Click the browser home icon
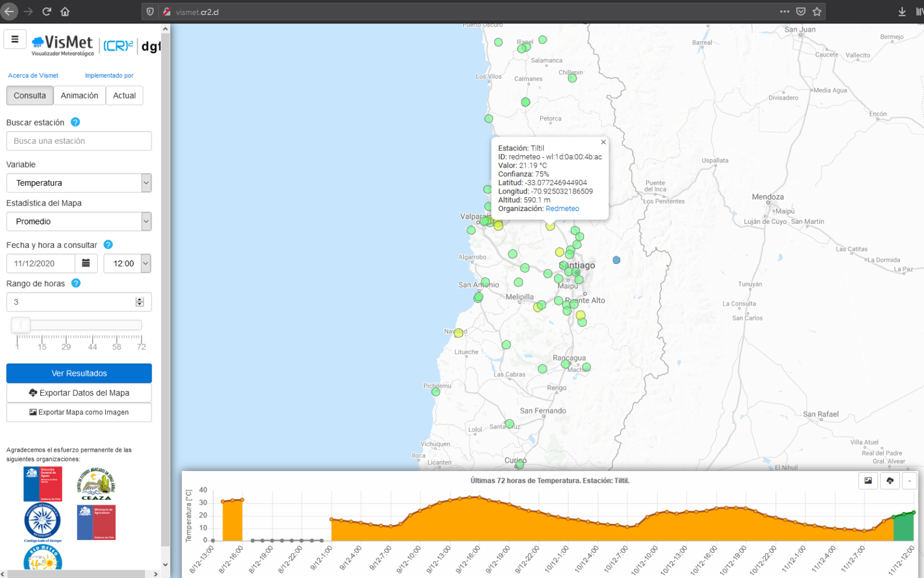Screen dimensions: 924x578 point(65,11)
